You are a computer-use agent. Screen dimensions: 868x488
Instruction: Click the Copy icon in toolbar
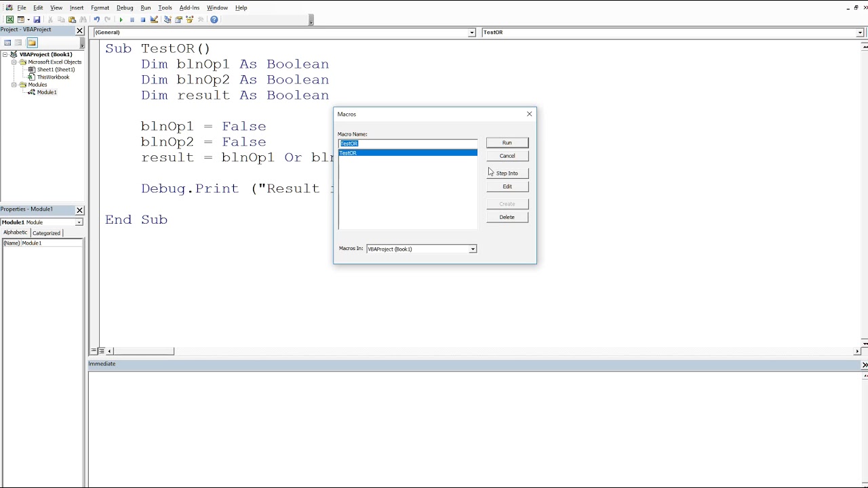pyautogui.click(x=61, y=20)
